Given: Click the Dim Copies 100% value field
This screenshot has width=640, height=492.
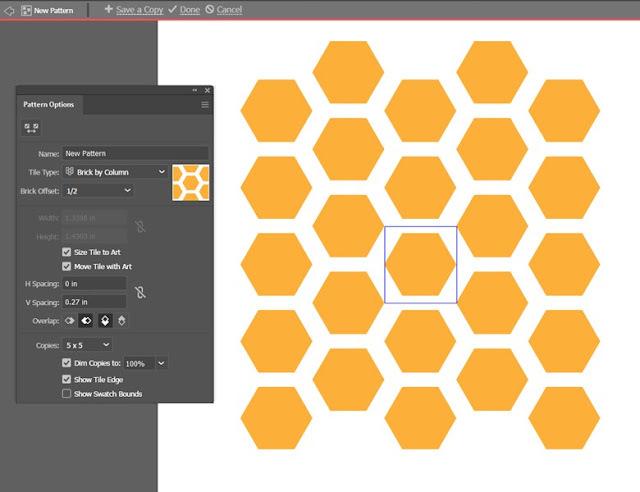Looking at the screenshot, I should point(140,363).
